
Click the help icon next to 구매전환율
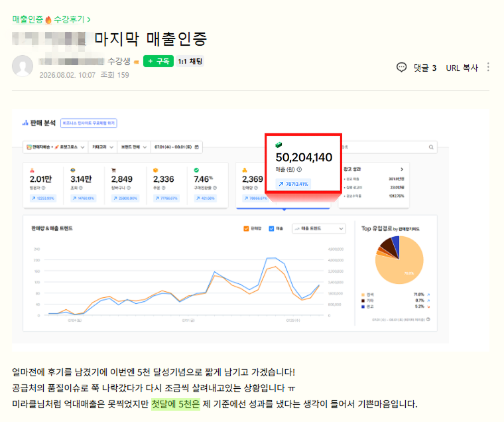[x=215, y=188]
